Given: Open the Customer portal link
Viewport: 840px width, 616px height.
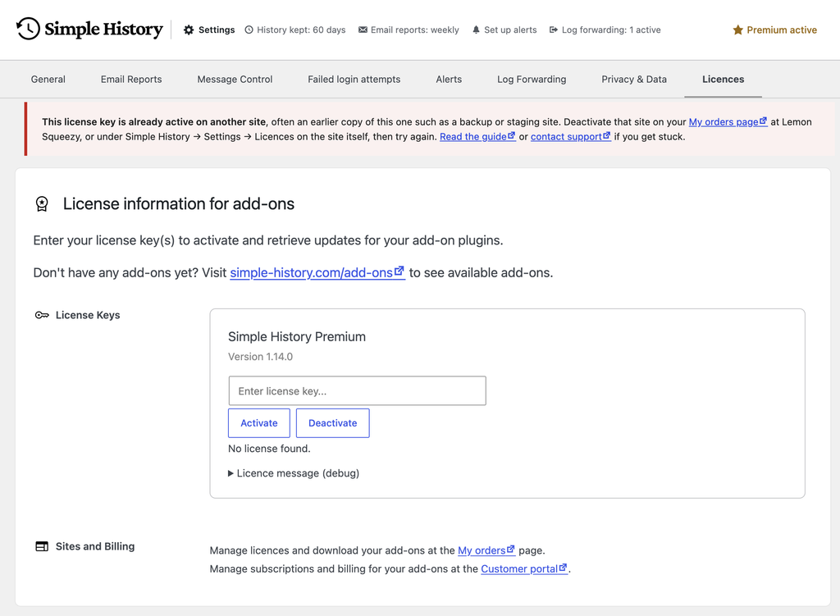Looking at the screenshot, I should tap(524, 569).
